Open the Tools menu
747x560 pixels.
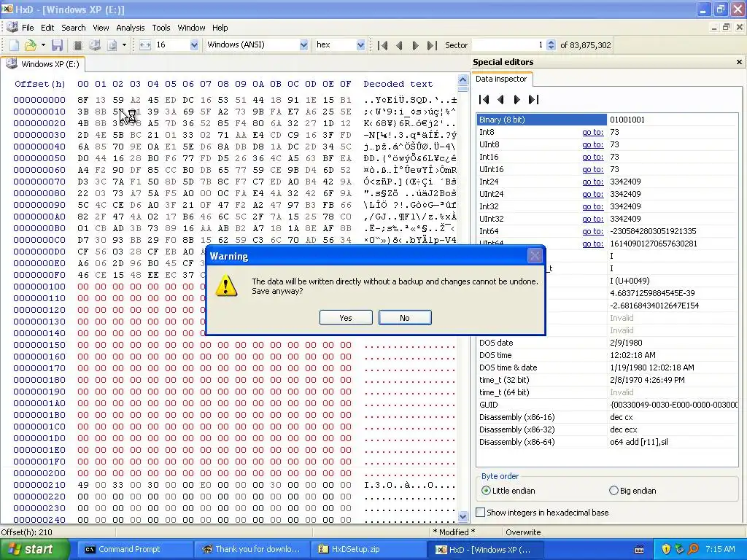(161, 28)
